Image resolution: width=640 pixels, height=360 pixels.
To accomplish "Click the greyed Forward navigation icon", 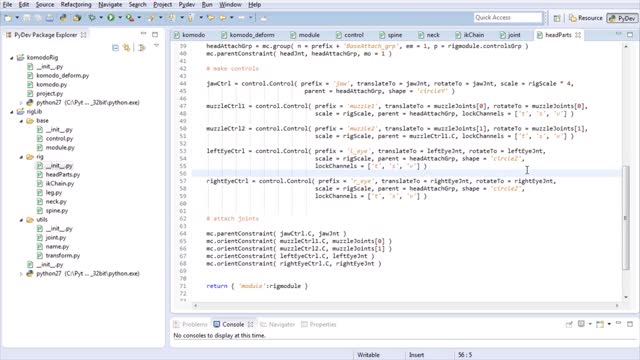I will click(x=242, y=18).
